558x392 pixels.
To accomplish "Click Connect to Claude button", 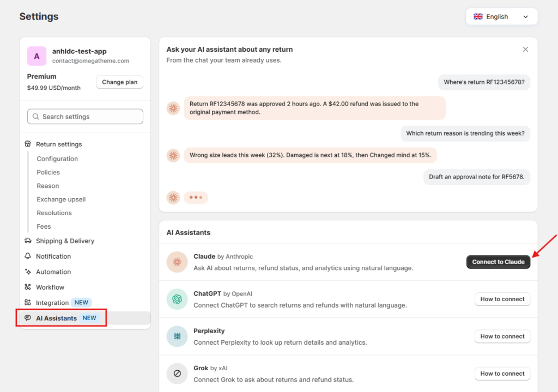I will pos(498,262).
